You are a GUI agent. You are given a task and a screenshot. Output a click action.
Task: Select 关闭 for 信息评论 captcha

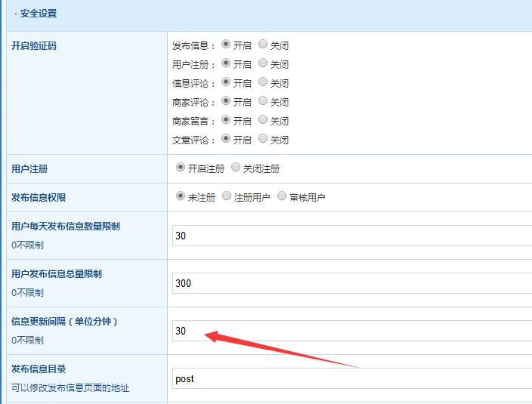coord(263,82)
